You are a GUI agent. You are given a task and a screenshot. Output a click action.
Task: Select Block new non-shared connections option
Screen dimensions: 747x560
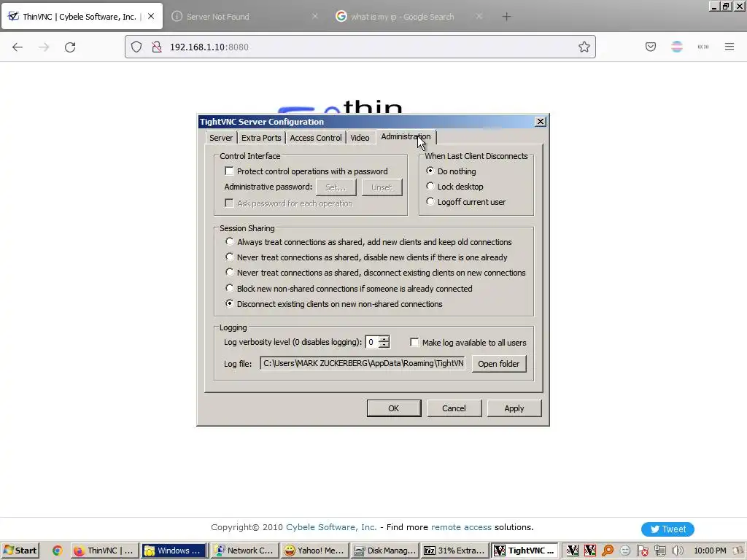pos(230,288)
